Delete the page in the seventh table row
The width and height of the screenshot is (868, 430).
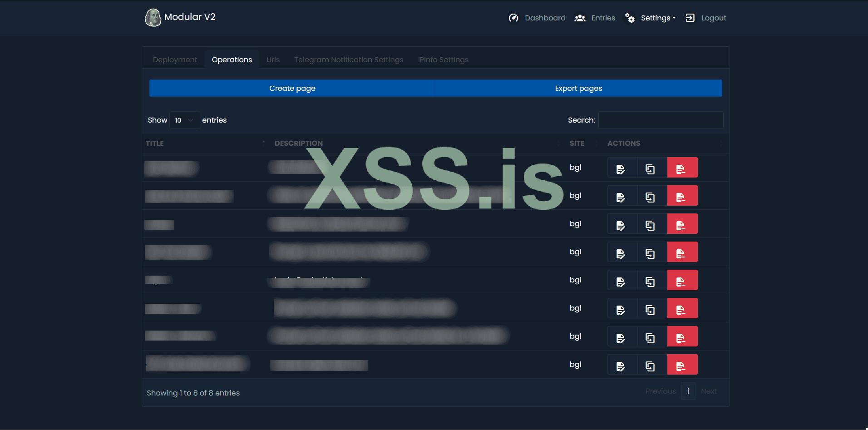coord(682,336)
